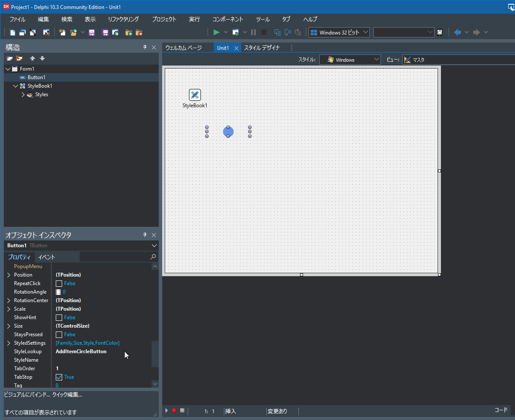
Task: Expand the Styles tree node
Action: click(x=23, y=94)
